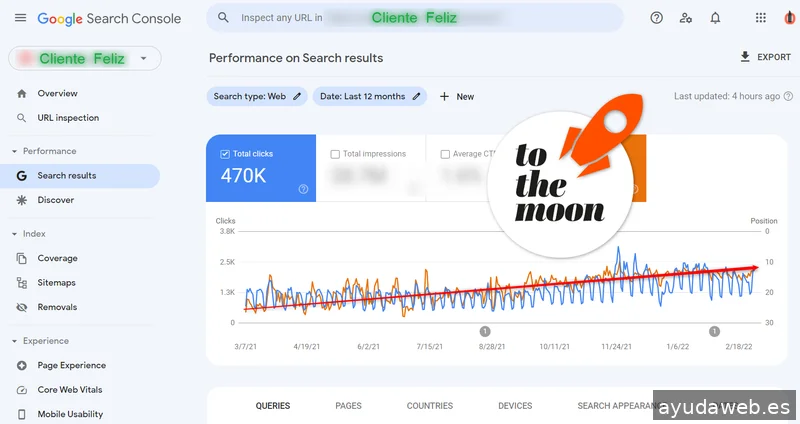The width and height of the screenshot is (800, 424).
Task: Tick the Average CTR checkbox
Action: [x=445, y=154]
